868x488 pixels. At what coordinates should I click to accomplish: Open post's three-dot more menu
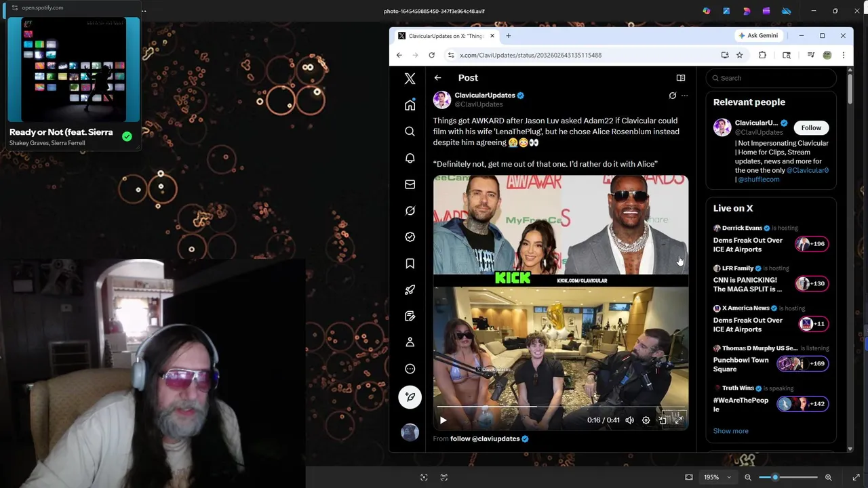[x=684, y=96]
